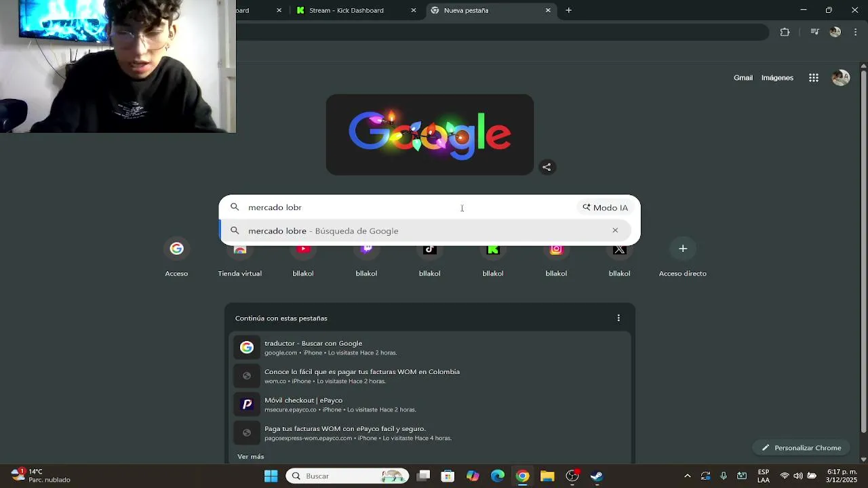
Task: Click the search magnifier in search box
Action: click(235, 207)
